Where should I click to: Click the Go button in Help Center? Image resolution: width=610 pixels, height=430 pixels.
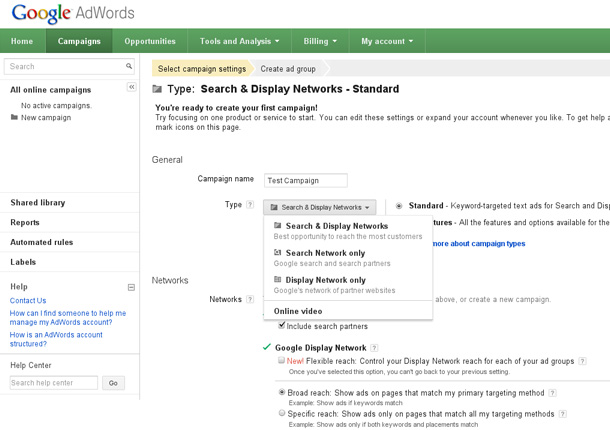click(x=113, y=383)
